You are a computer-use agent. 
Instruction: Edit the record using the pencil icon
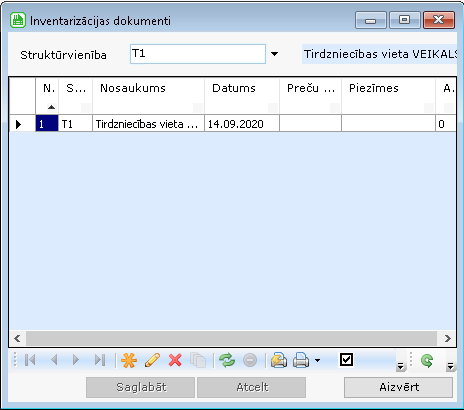pos(152,360)
